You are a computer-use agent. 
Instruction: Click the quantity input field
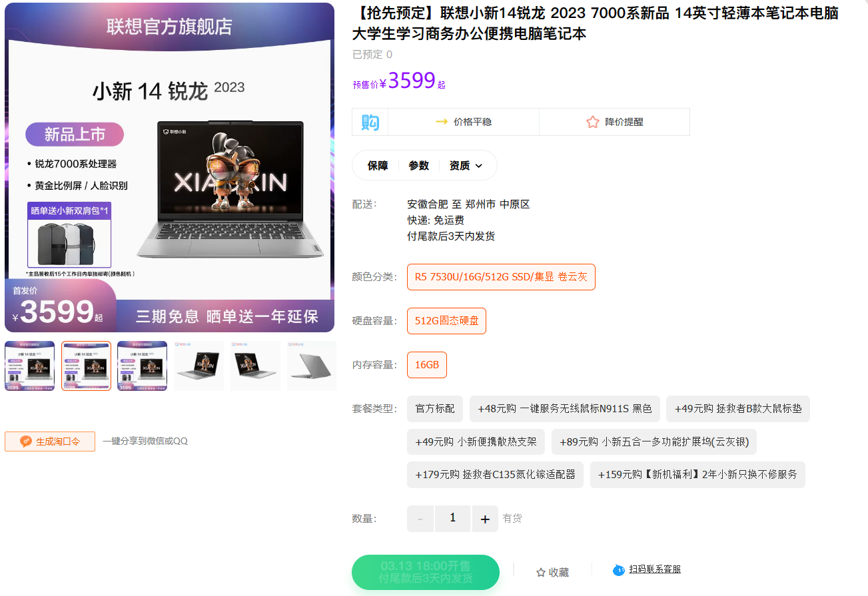(x=453, y=519)
